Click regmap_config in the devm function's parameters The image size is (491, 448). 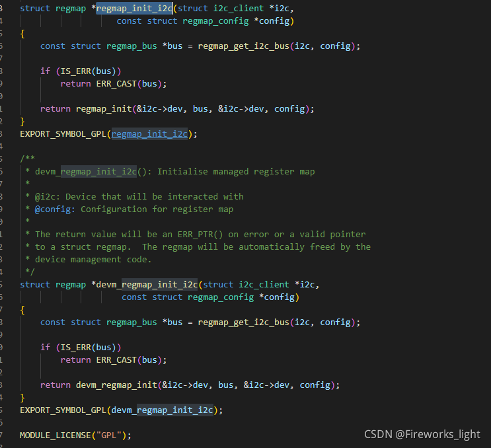click(221, 297)
